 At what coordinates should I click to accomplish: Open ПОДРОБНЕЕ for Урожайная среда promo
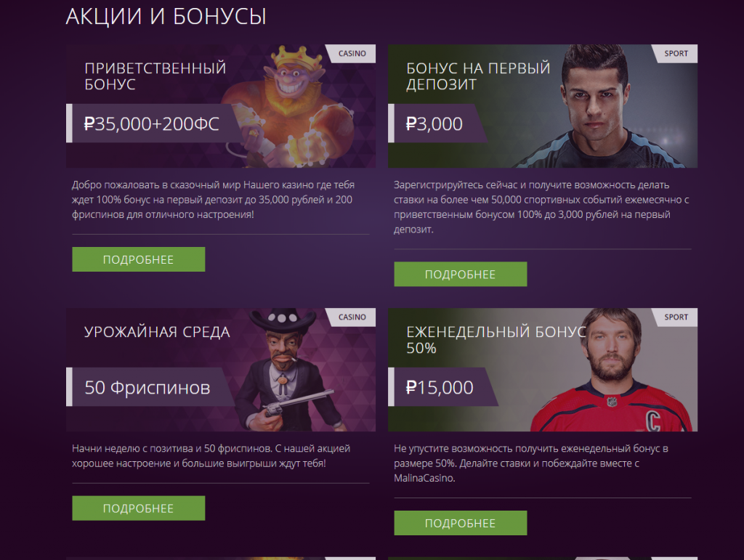pyautogui.click(x=139, y=508)
